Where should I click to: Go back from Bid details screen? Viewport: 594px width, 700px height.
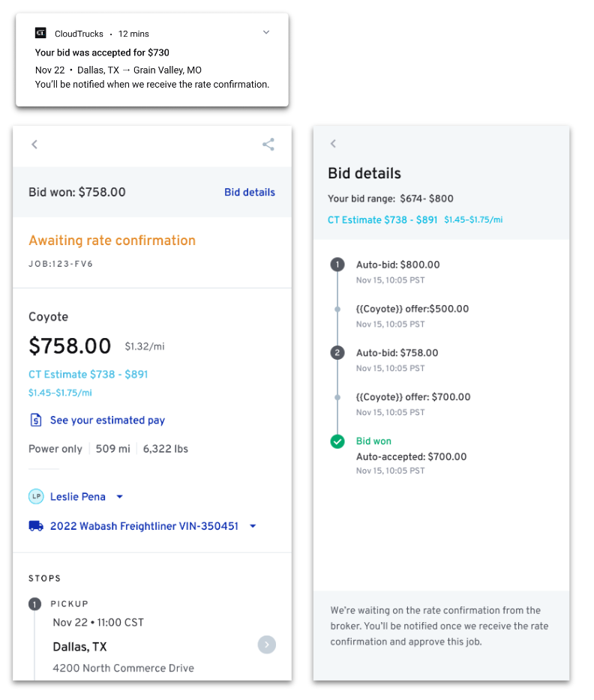[333, 143]
